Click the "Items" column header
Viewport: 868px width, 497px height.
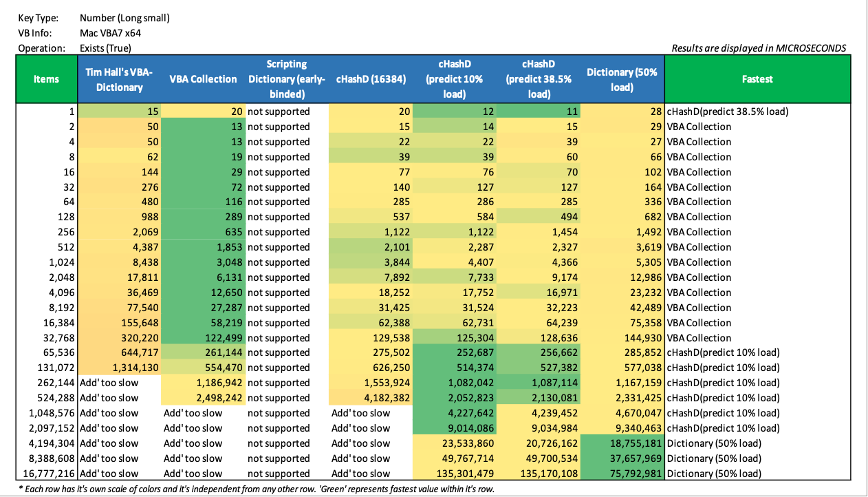tap(46, 79)
